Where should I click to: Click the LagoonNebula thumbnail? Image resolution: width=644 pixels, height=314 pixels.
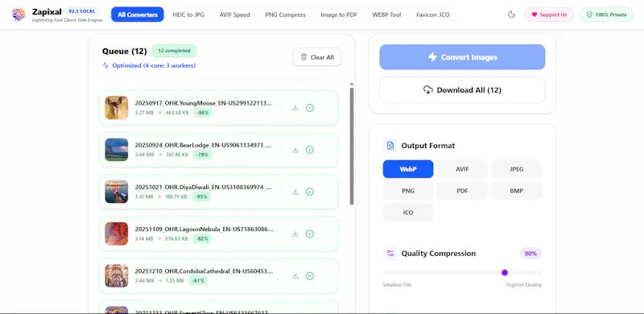pos(116,233)
